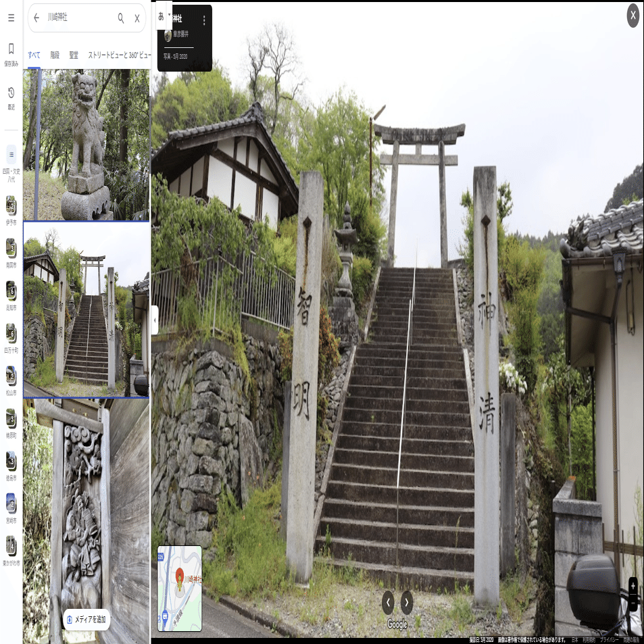644x644 pixels.
Task: Click the 問題の報告 report link
Action: (631, 639)
